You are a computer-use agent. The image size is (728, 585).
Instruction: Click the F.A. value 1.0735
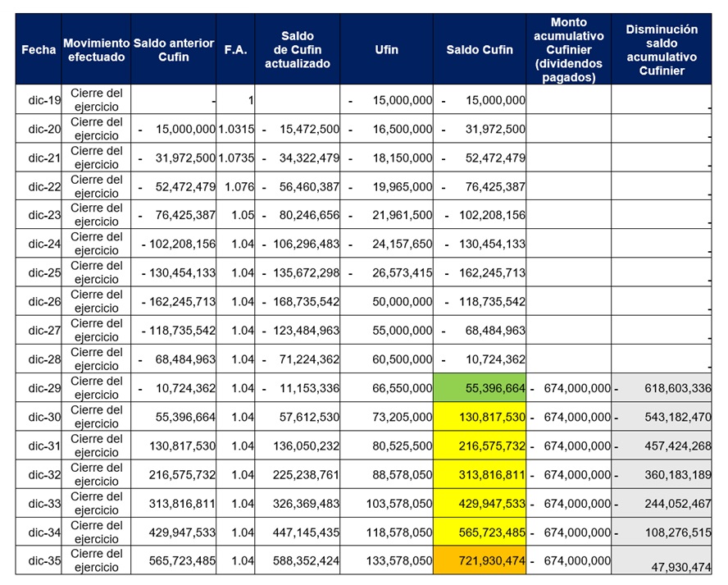pos(235,158)
